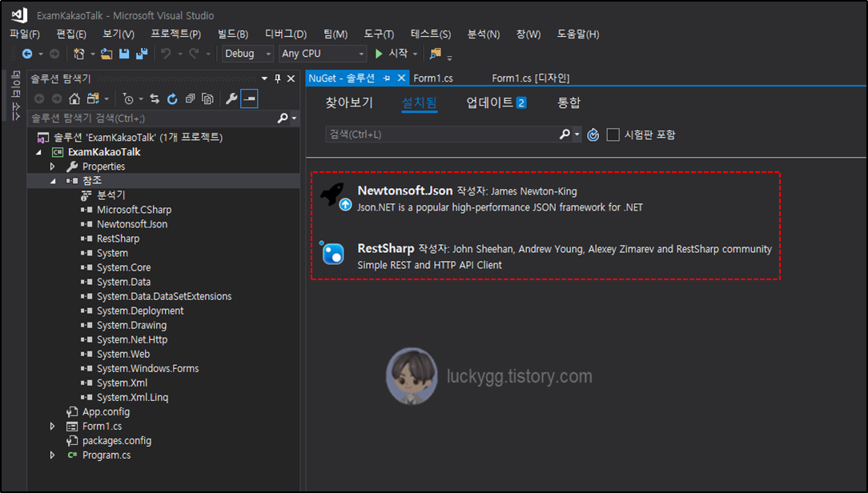Select Newtonsoft.Json reference in tree
Screen dimensions: 868x493
(132, 224)
